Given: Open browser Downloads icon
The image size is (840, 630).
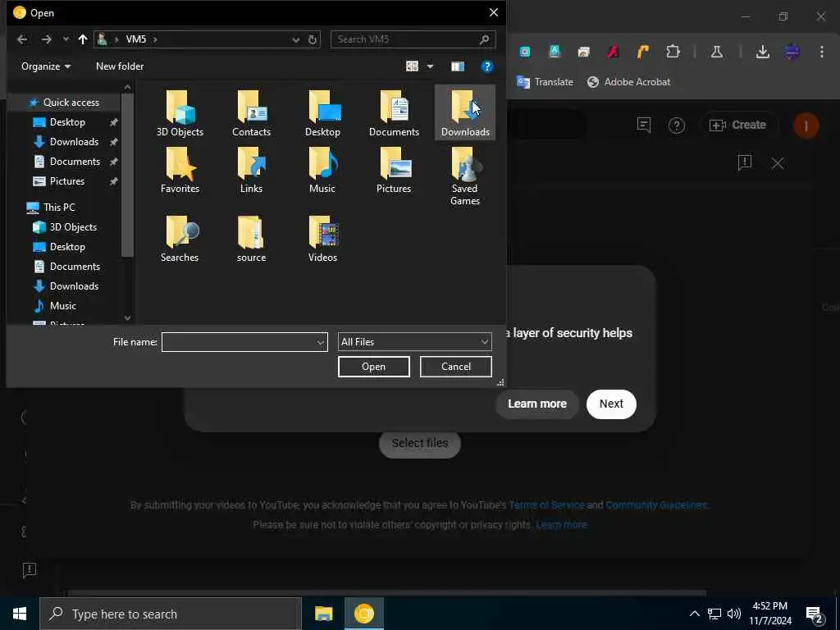Looking at the screenshot, I should pos(762,52).
